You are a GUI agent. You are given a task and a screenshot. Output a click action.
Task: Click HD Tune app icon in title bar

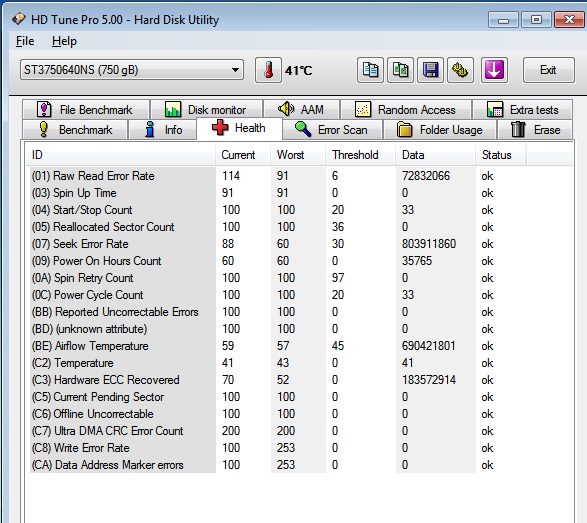point(18,19)
